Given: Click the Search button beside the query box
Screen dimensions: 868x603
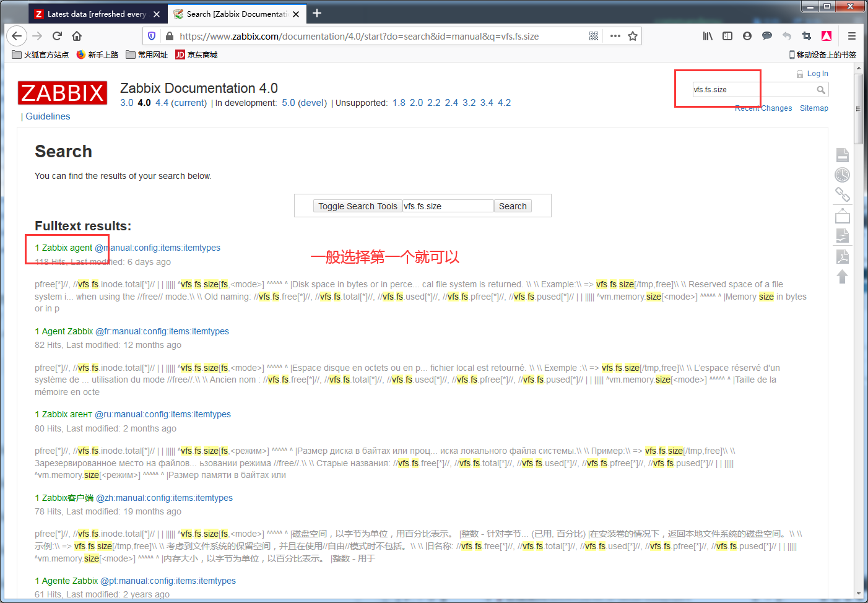Looking at the screenshot, I should pyautogui.click(x=513, y=206).
